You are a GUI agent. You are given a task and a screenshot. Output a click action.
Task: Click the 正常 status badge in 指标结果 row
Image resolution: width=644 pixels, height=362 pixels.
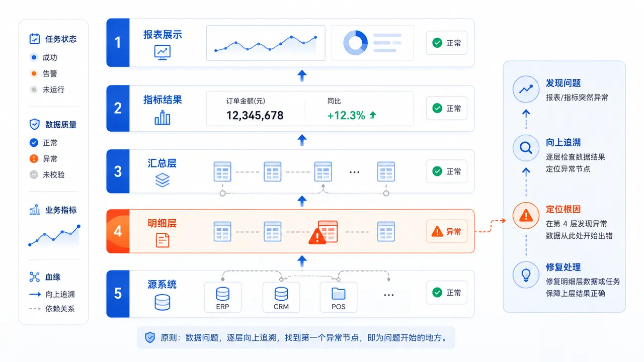[447, 108]
